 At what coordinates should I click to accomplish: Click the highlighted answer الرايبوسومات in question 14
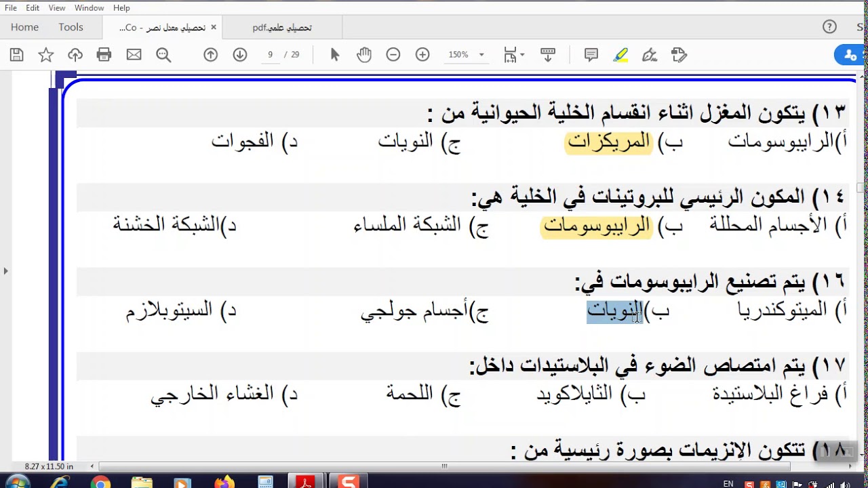point(597,226)
